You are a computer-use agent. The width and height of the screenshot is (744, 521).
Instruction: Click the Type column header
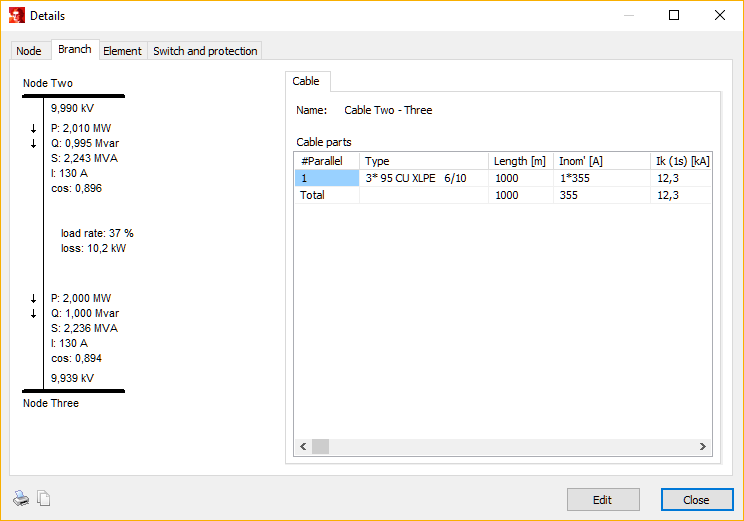(423, 161)
